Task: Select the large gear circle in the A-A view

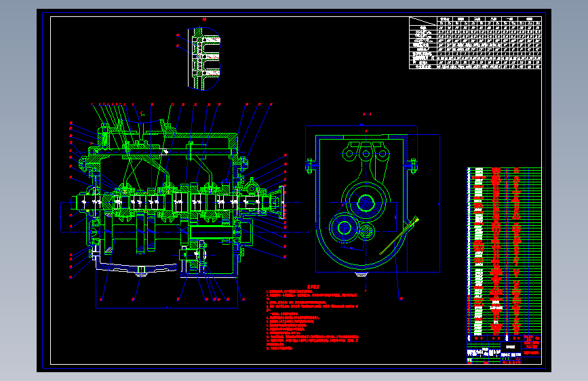Action: click(366, 203)
